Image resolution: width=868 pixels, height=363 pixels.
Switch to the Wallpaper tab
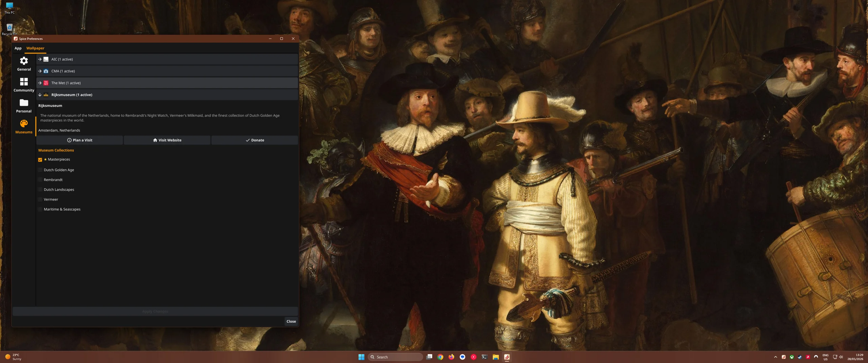point(35,48)
